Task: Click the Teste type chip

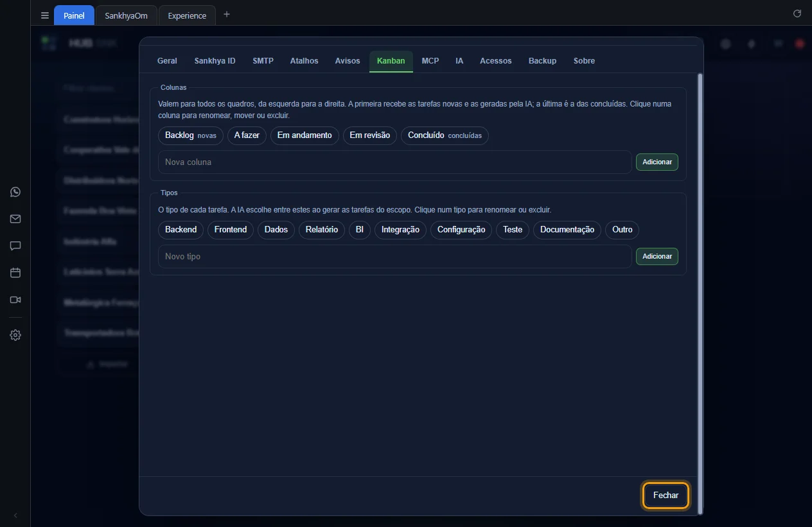Action: (x=513, y=230)
